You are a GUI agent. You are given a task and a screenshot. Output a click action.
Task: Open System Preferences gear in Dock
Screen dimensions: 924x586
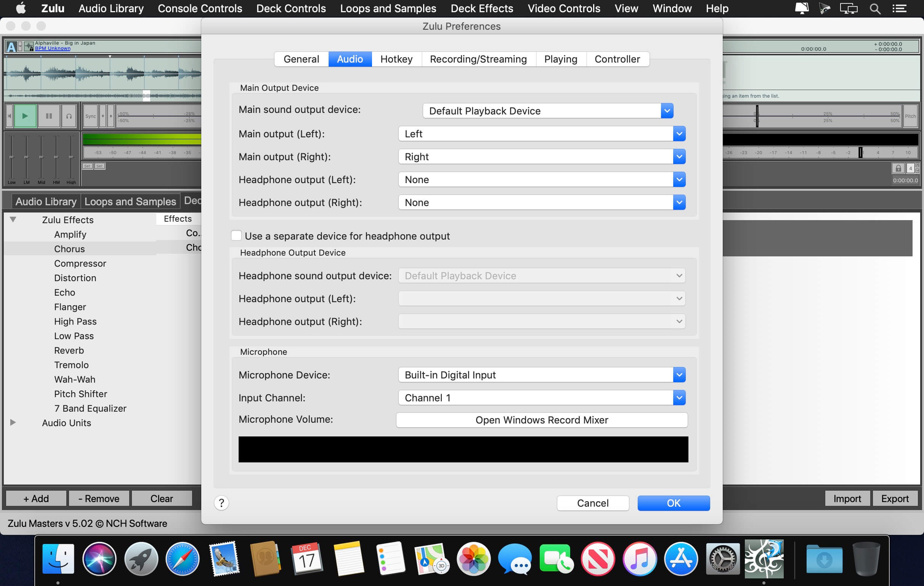click(x=723, y=559)
